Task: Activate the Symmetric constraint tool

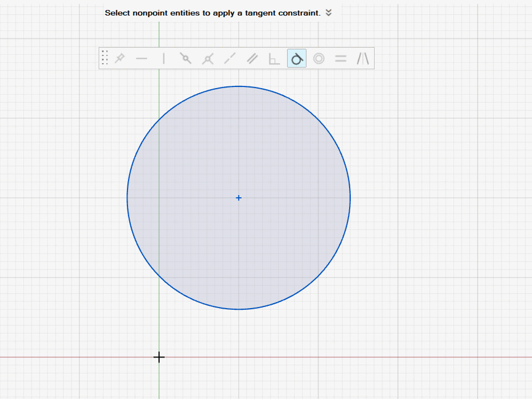Action: click(x=362, y=58)
